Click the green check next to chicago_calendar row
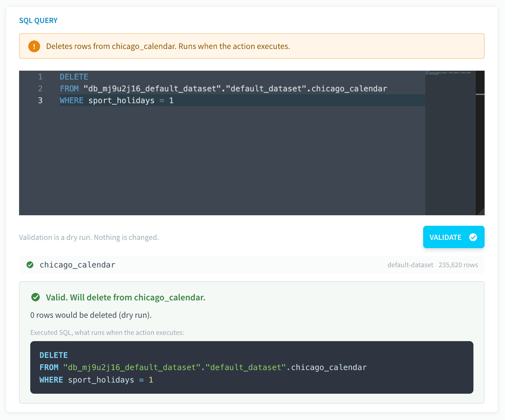505x420 pixels. 30,265
